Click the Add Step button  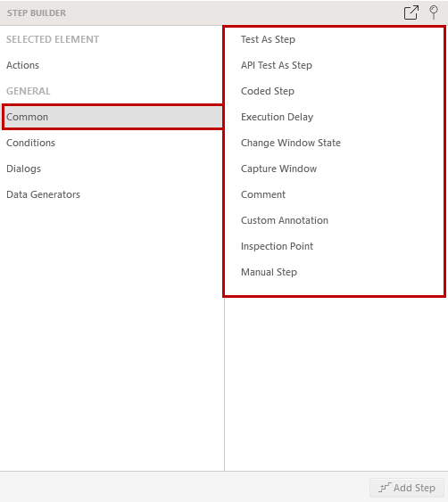[x=407, y=488]
